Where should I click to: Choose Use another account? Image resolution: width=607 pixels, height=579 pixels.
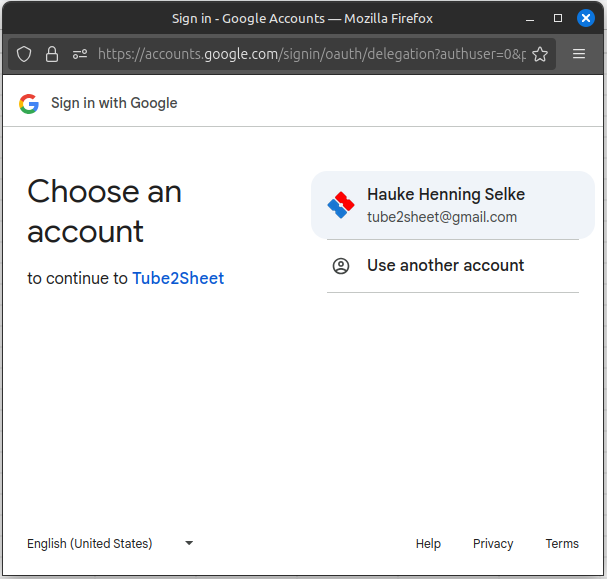pos(453,266)
